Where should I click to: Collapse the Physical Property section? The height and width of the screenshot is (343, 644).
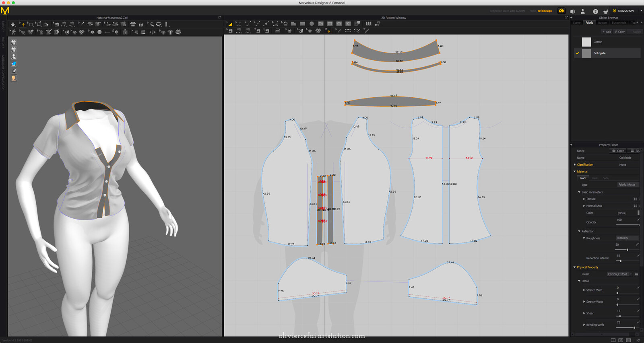point(575,267)
